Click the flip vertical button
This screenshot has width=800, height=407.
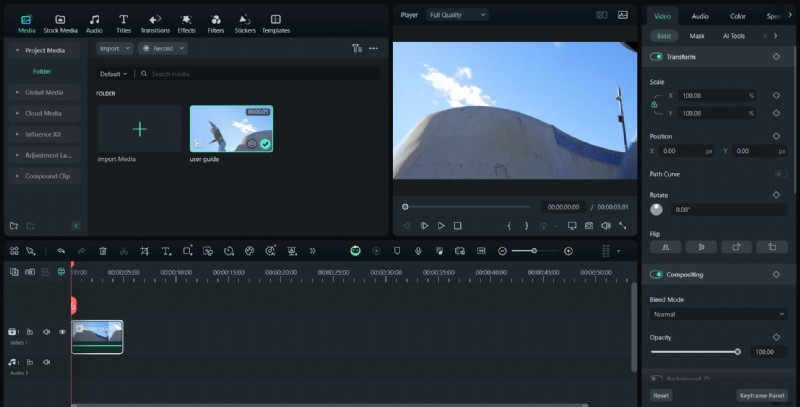(701, 247)
